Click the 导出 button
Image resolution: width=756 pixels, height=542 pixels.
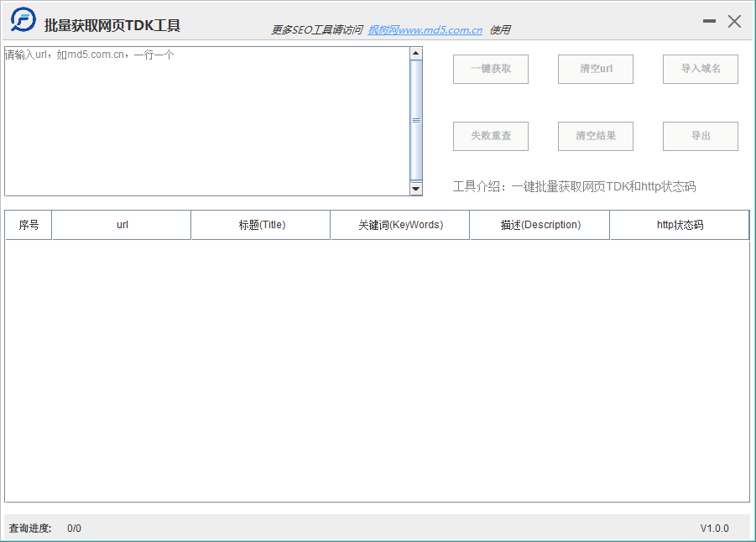coord(700,136)
